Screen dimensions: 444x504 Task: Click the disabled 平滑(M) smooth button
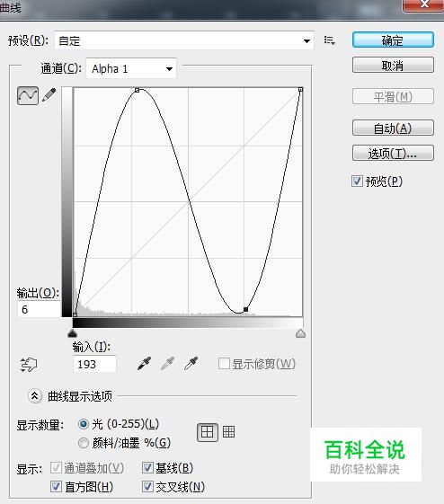(393, 96)
